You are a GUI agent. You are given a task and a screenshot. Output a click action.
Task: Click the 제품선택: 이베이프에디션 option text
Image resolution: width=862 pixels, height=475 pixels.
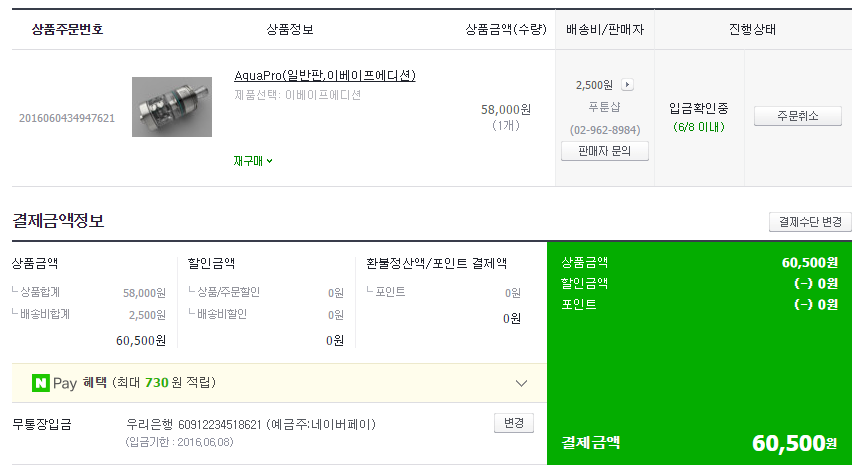coord(297,95)
